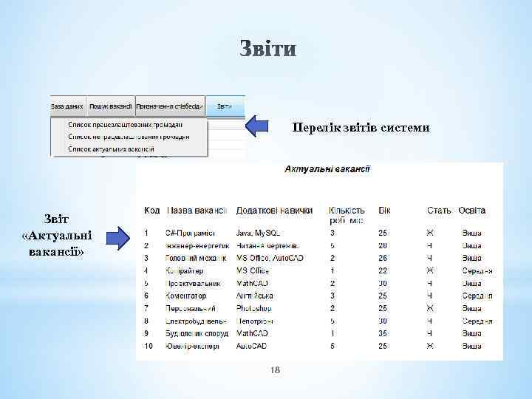Select the «Будівельник споруд» vacancy cell

[197, 333]
